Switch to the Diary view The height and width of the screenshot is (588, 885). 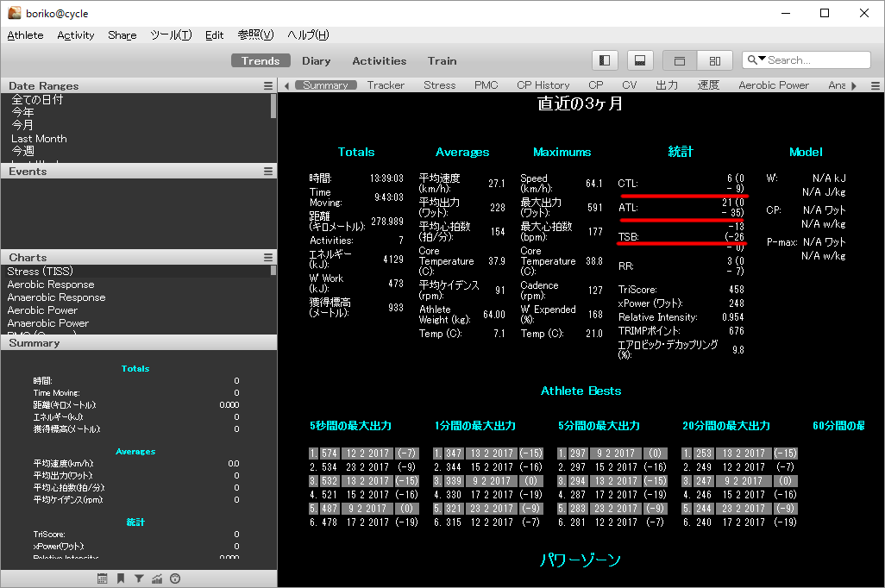coord(316,60)
